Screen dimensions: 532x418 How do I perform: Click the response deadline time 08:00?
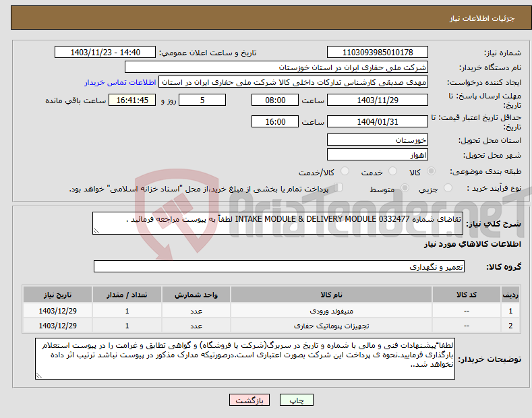click(275, 100)
